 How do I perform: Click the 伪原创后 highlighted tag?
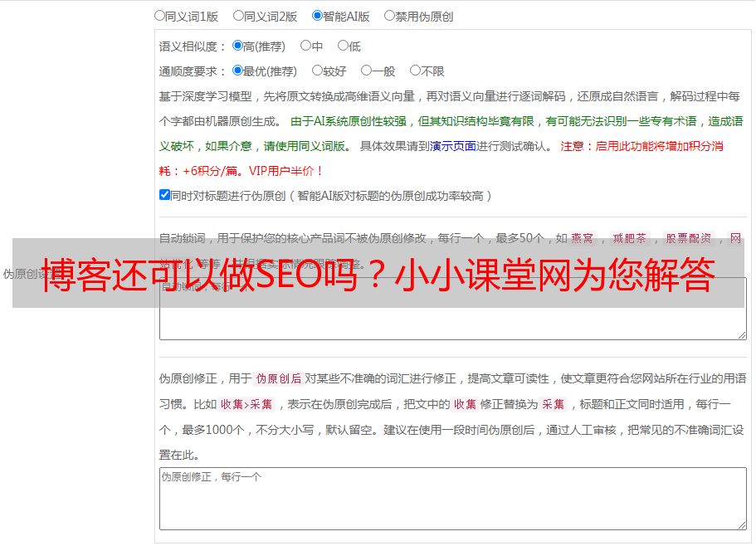tap(278, 378)
